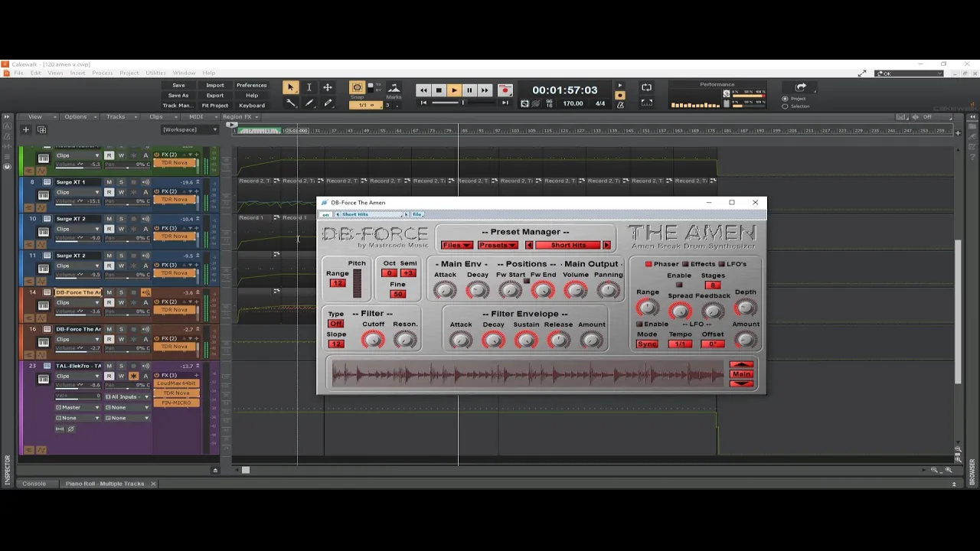Click the Fit Project button
The image size is (980, 551).
tap(215, 106)
